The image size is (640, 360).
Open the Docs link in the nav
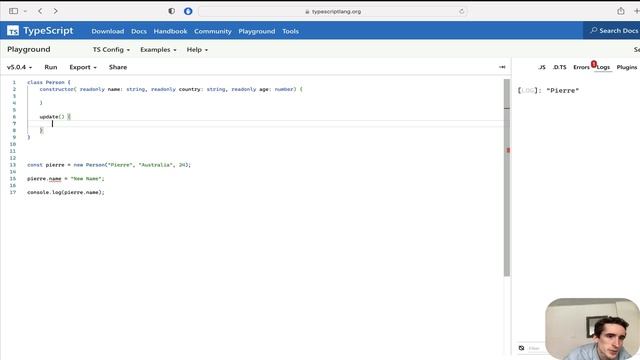139,31
